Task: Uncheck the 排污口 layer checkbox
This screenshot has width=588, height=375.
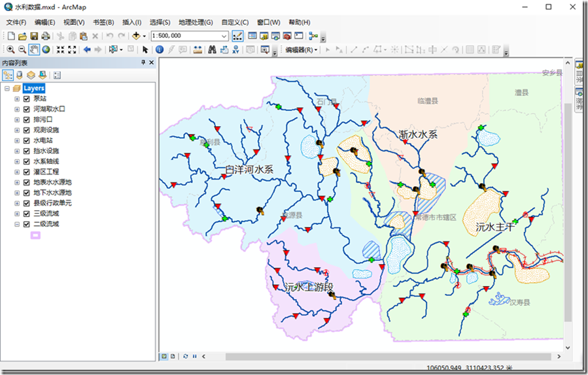Action: [x=26, y=120]
